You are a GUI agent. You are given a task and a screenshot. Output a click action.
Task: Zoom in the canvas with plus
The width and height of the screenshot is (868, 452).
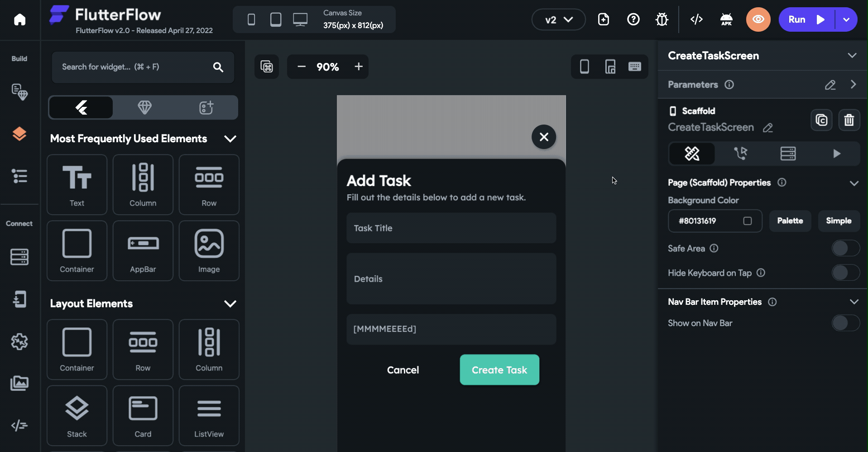pyautogui.click(x=359, y=67)
